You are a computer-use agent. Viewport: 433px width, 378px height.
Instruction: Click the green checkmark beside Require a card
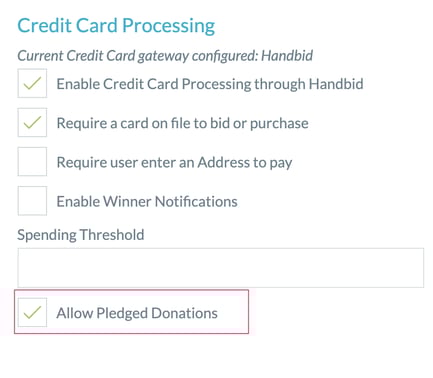point(32,122)
